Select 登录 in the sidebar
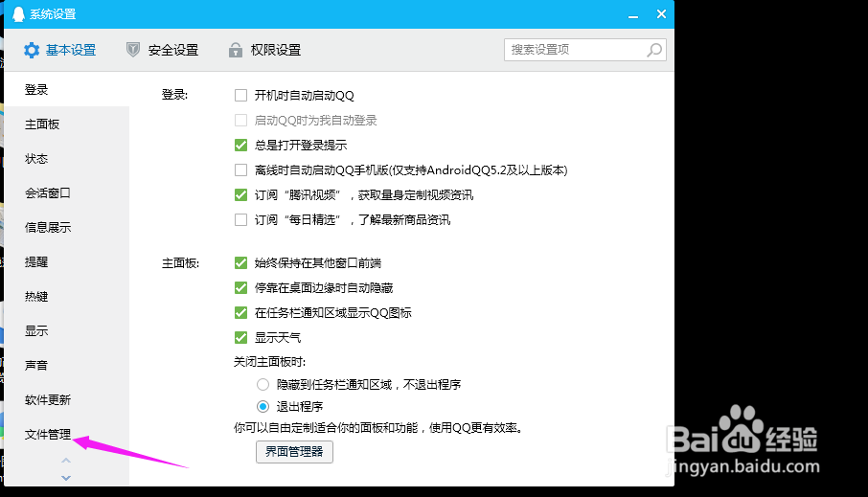The height and width of the screenshot is (497, 868). (x=66, y=90)
